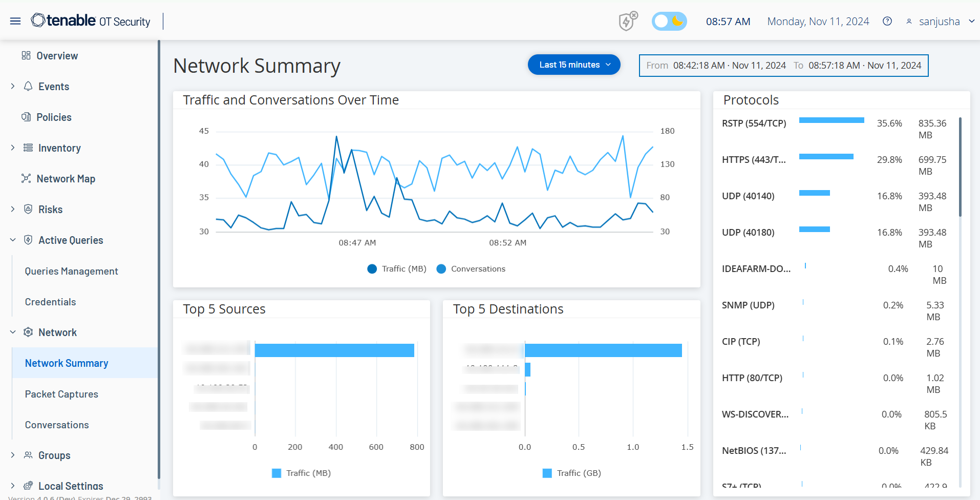Toggle dark mode switch
The width and height of the screenshot is (980, 500).
[x=669, y=21]
